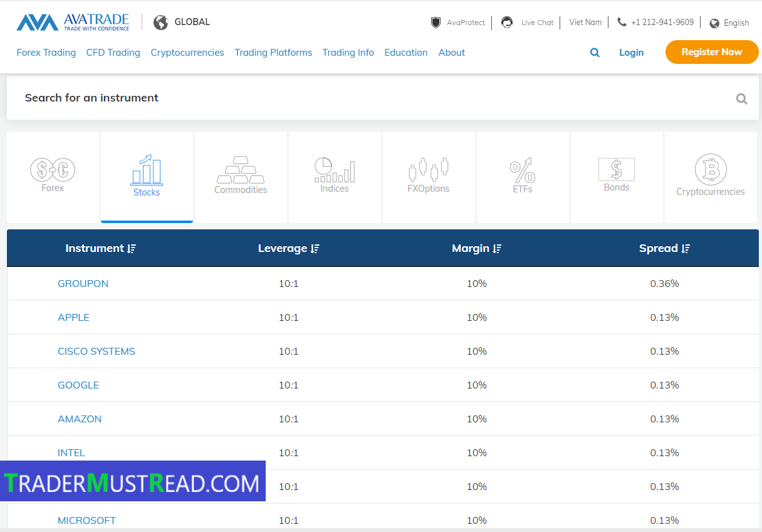Sort by the Leverage column sort icon
This screenshot has width=762, height=532.
(315, 249)
